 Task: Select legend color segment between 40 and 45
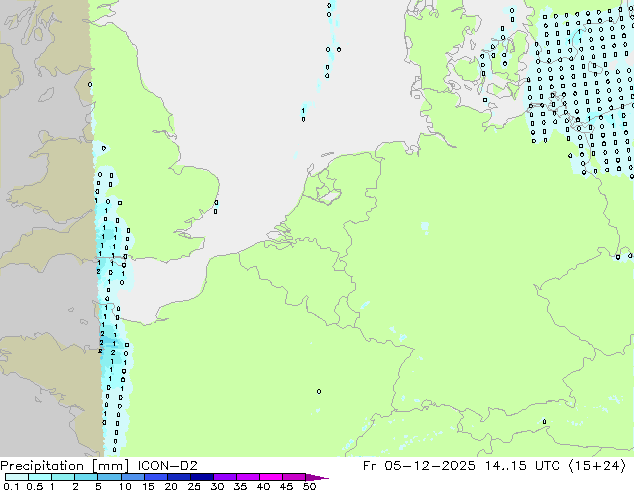[x=271, y=477]
